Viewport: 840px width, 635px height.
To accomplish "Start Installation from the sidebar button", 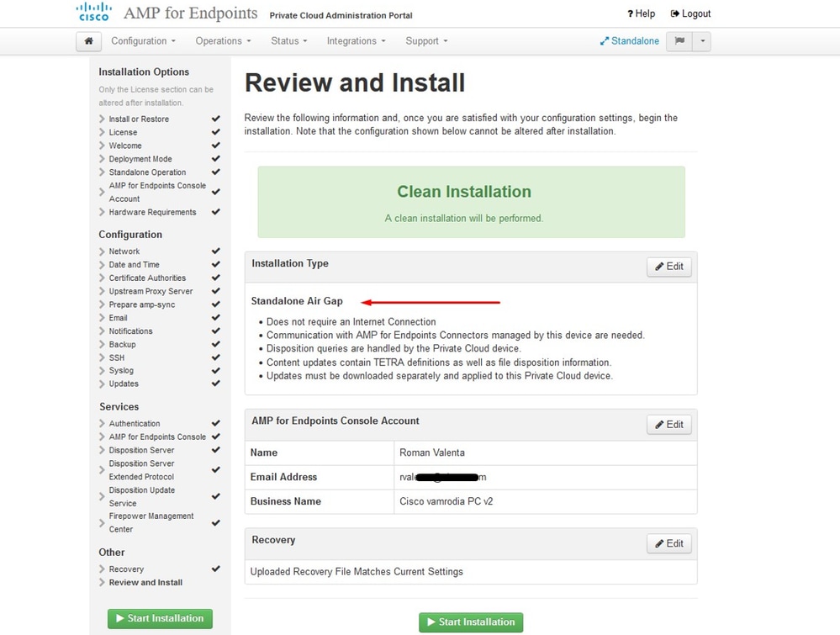I will [160, 618].
